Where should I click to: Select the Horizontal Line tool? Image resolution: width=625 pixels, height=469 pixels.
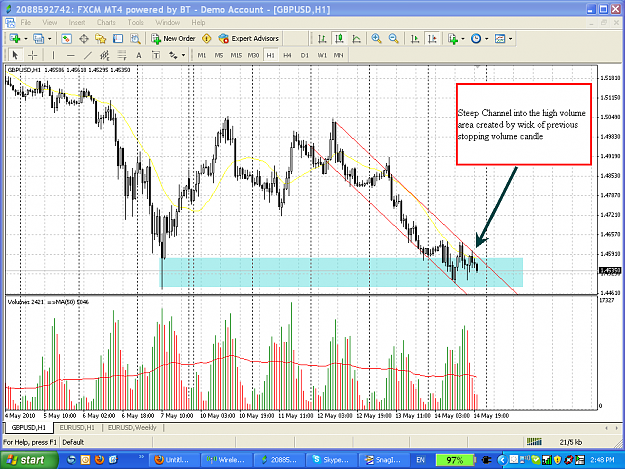71,55
